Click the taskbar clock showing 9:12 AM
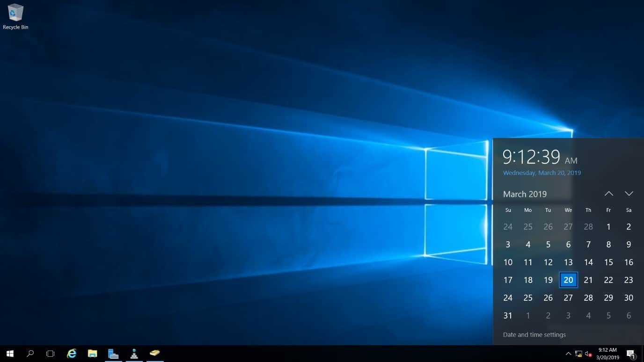This screenshot has width=644, height=362. point(607,354)
